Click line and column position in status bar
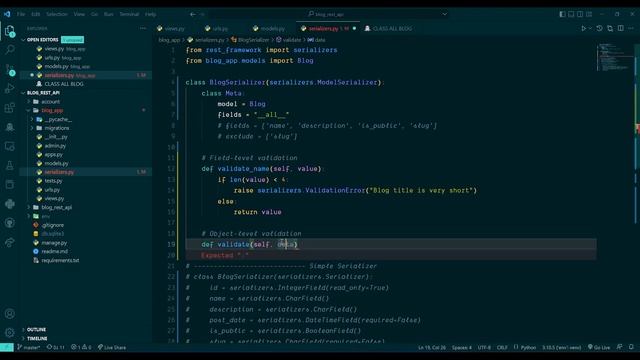Image resolution: width=640 pixels, height=360 pixels. coord(432,347)
